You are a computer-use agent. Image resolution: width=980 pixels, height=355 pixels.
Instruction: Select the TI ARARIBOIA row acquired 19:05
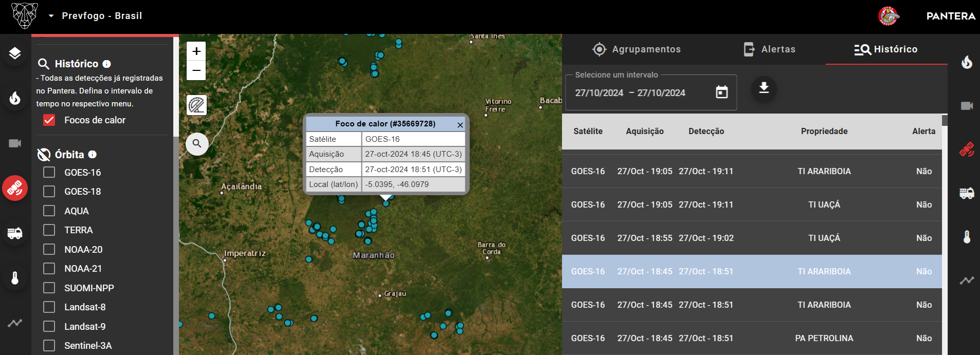point(752,171)
